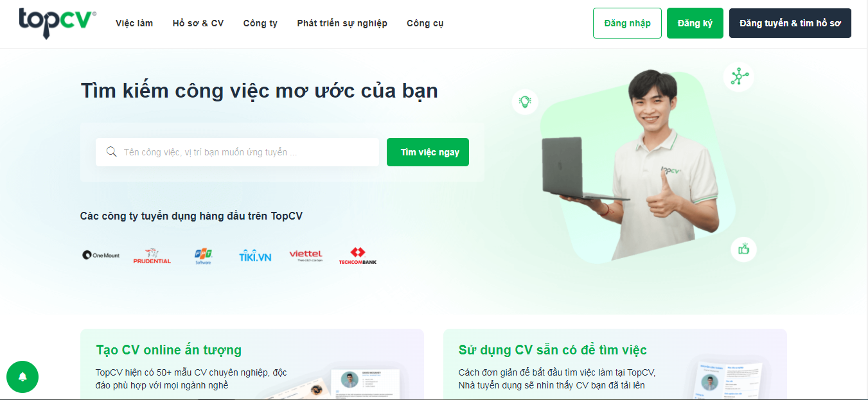This screenshot has height=400, width=868.
Task: Expand the Công cụ menu
Action: [x=425, y=23]
